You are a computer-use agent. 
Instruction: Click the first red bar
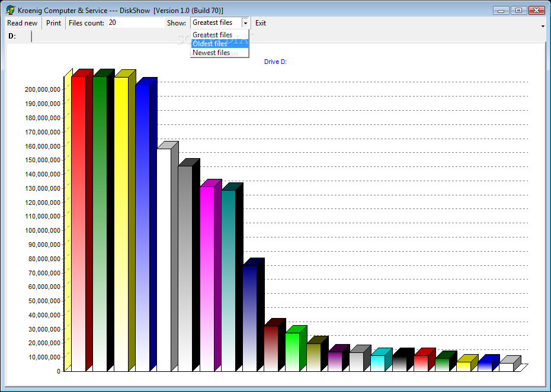click(x=78, y=224)
